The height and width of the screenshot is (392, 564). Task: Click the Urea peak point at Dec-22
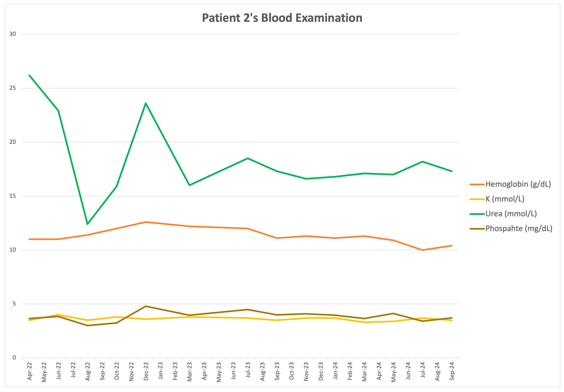(x=146, y=103)
